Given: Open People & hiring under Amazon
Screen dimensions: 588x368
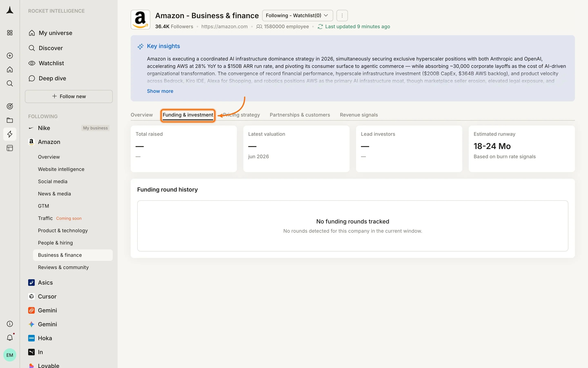Looking at the screenshot, I should click(x=55, y=243).
